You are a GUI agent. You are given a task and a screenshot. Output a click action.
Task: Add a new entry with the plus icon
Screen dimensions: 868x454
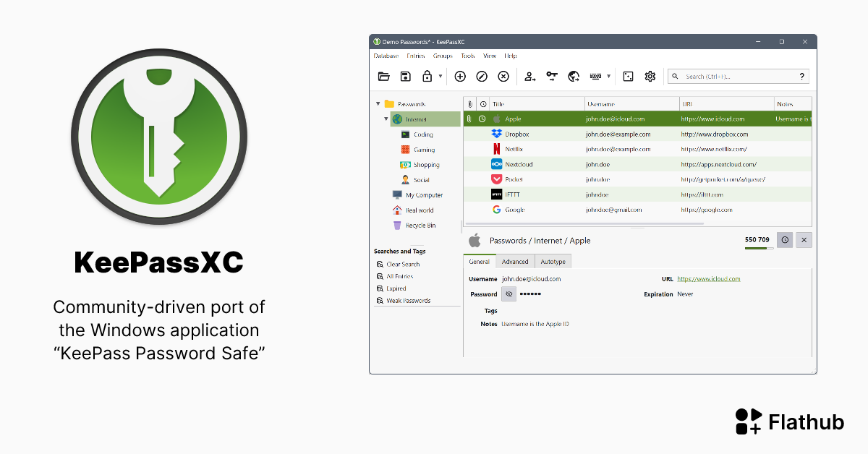pyautogui.click(x=460, y=77)
